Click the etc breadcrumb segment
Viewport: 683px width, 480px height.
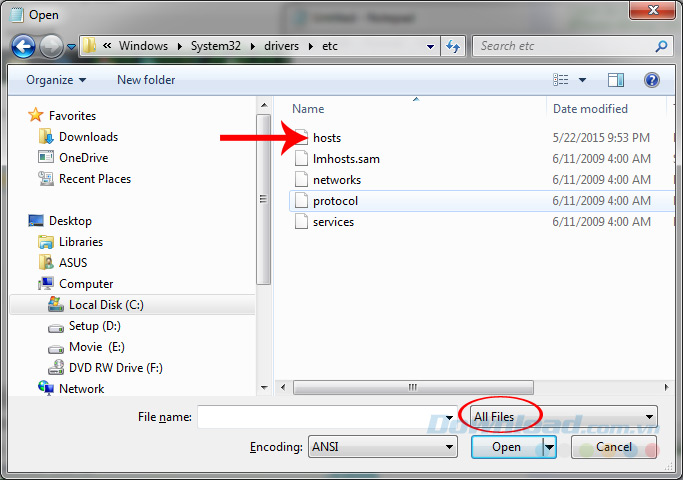pos(330,46)
